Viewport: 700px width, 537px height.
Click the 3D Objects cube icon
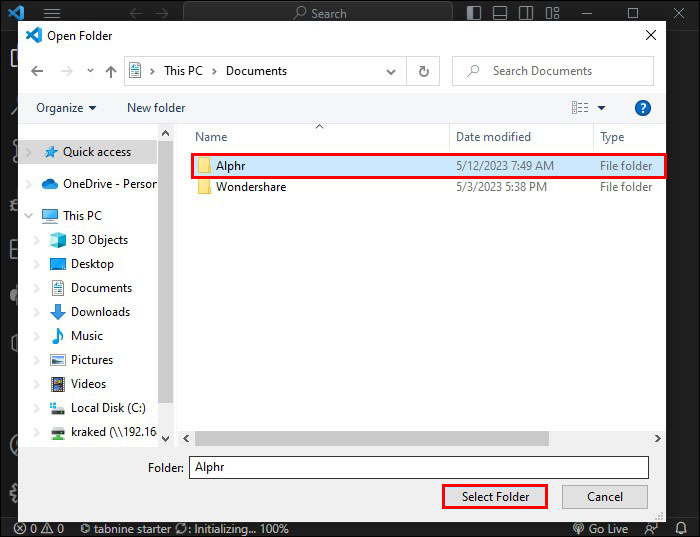click(58, 240)
